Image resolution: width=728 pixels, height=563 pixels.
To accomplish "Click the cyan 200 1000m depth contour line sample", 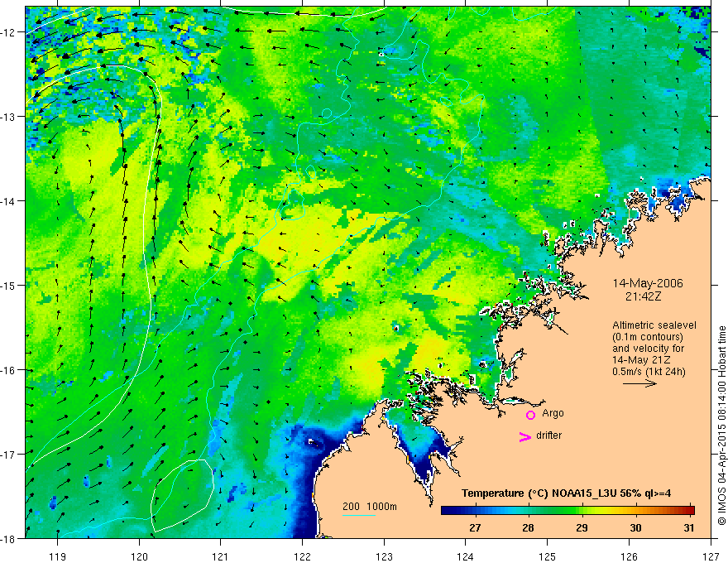I will (x=359, y=515).
